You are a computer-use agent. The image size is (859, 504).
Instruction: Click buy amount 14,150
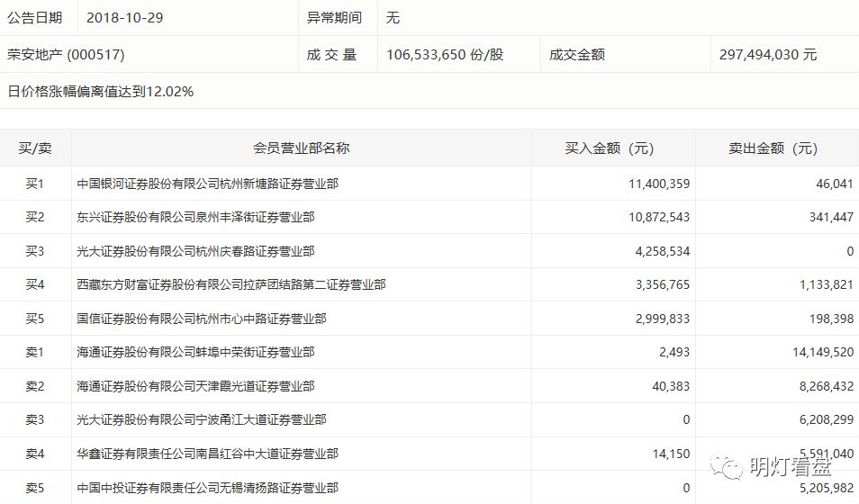coord(671,454)
